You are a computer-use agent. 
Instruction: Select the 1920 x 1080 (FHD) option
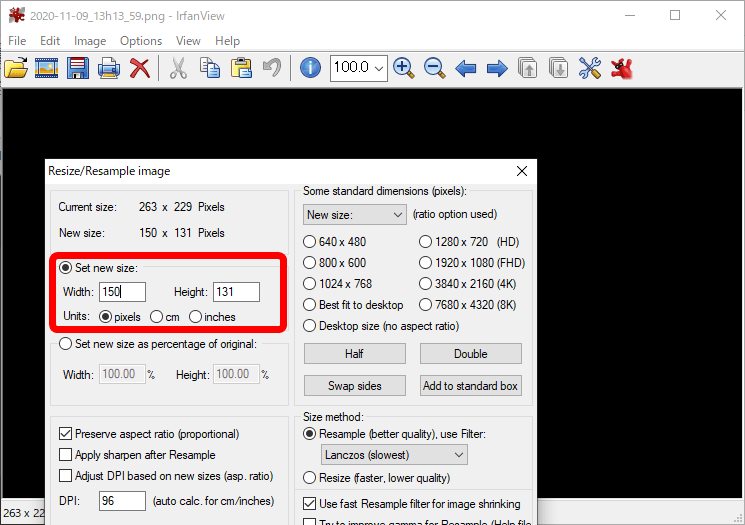[472, 263]
